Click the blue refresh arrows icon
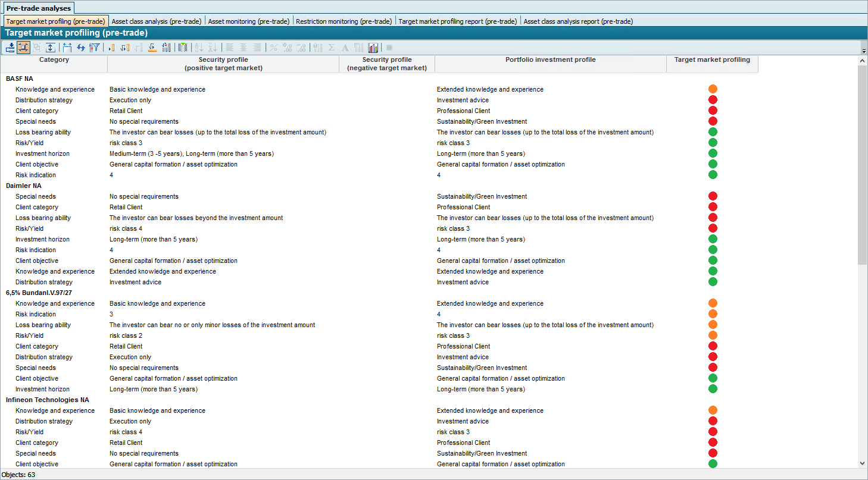Image resolution: width=868 pixels, height=480 pixels. [x=80, y=48]
